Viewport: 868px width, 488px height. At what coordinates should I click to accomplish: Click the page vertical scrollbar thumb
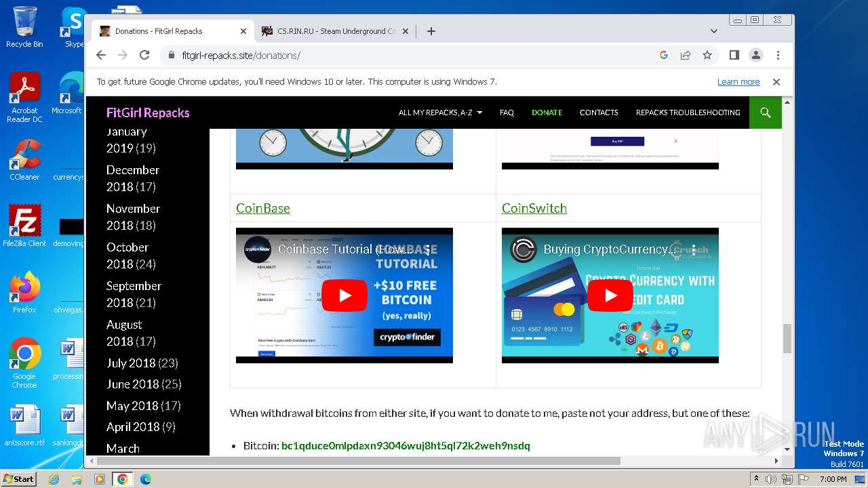click(x=787, y=338)
